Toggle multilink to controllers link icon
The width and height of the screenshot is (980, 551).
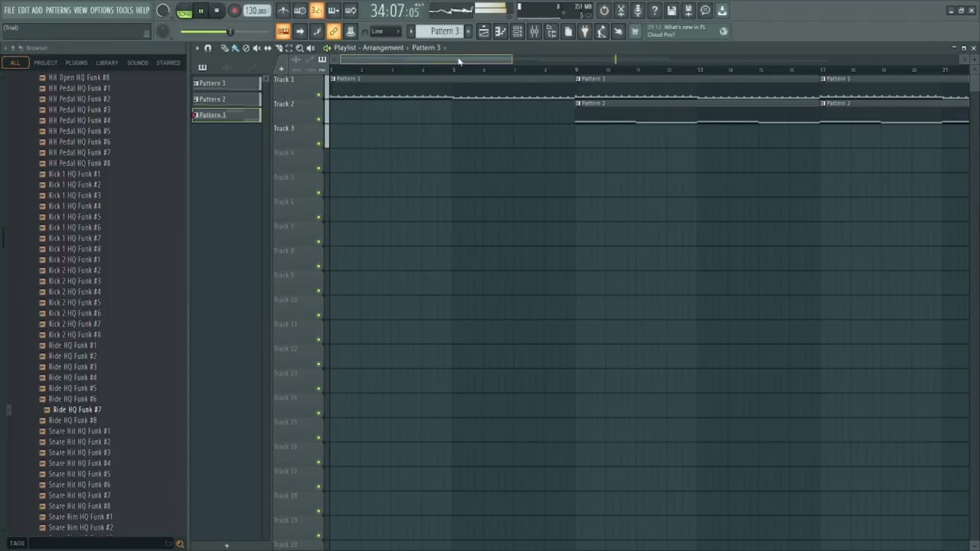pos(334,31)
